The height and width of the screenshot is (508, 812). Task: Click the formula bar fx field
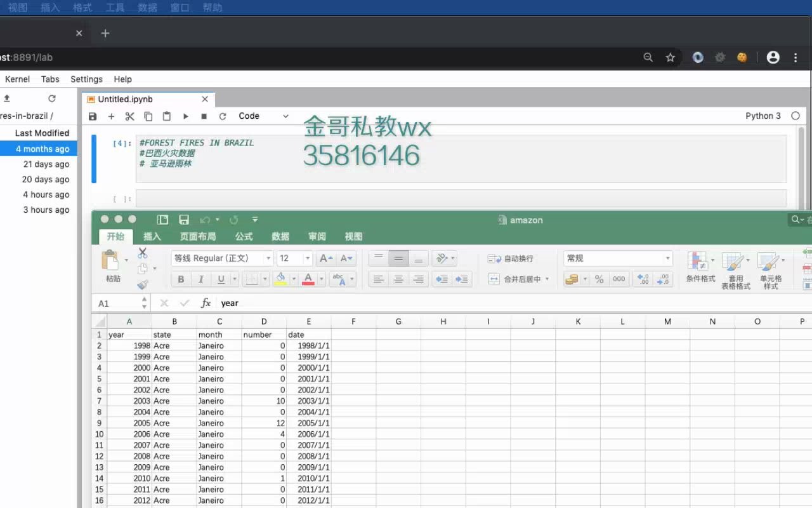click(x=206, y=303)
